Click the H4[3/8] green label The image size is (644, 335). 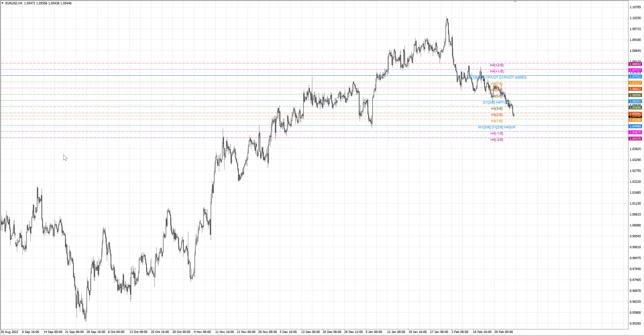pos(496,109)
